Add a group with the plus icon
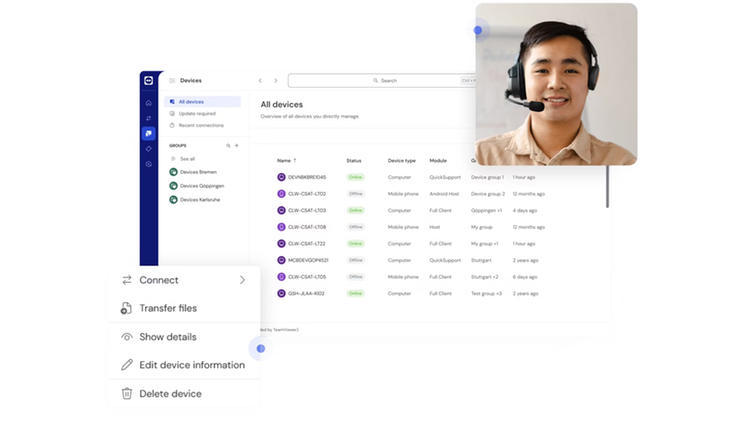Image resolution: width=750 pixels, height=424 pixels. [x=237, y=145]
